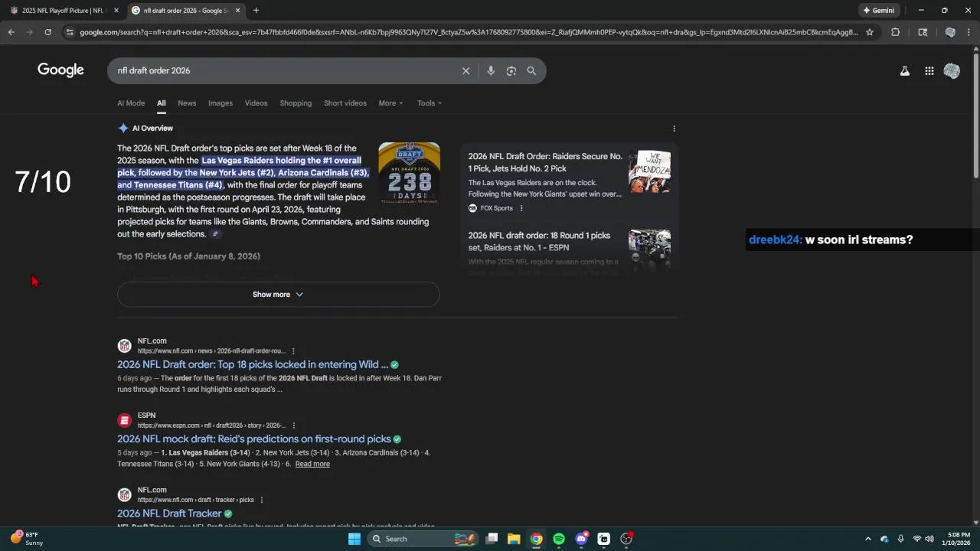
Task: Click the link chip after early selections
Action: click(215, 234)
